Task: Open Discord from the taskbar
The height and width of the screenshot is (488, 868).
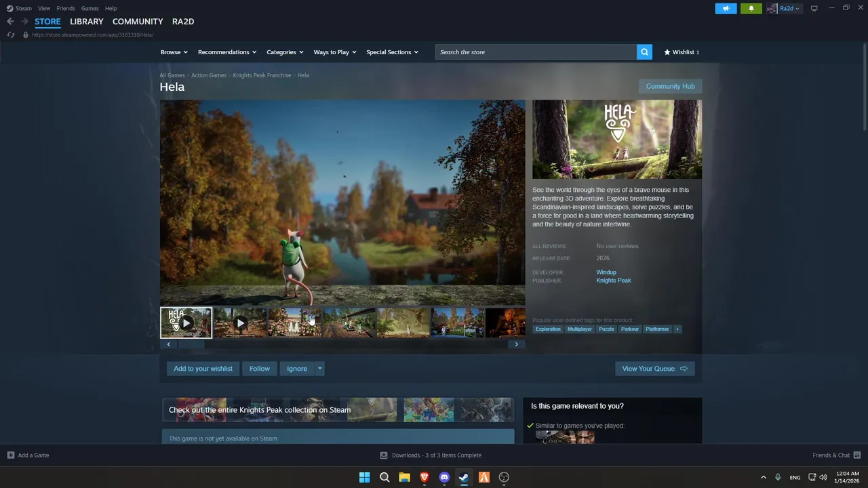Action: (x=444, y=477)
